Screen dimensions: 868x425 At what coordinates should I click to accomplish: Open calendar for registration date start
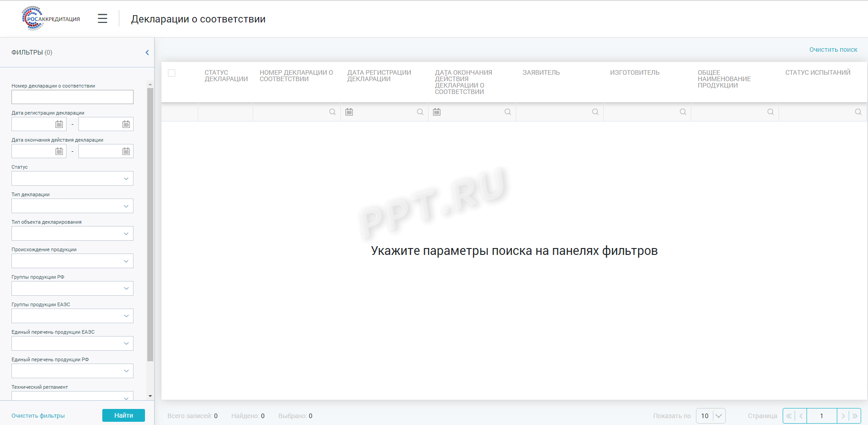click(59, 124)
